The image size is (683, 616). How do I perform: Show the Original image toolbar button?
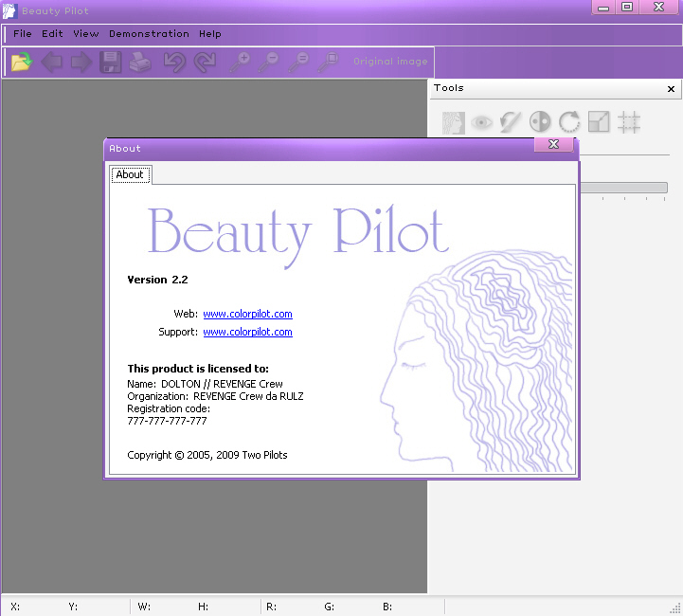tap(390, 62)
